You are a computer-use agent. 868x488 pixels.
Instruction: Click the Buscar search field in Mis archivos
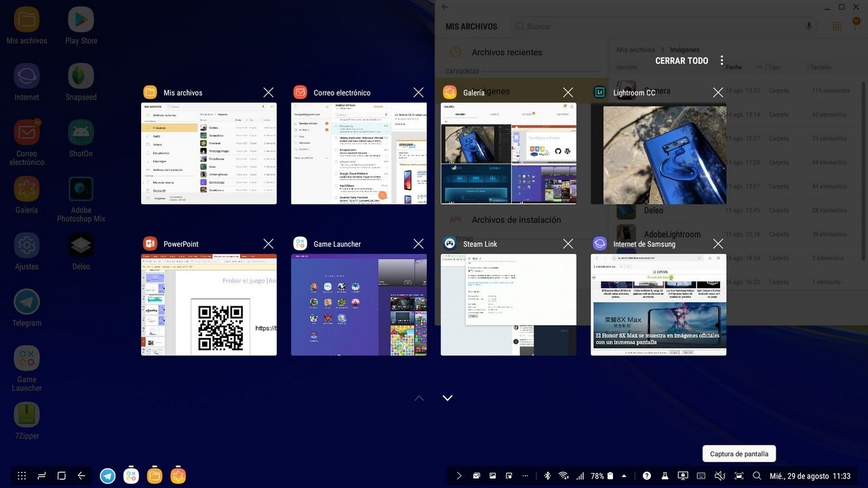[663, 26]
